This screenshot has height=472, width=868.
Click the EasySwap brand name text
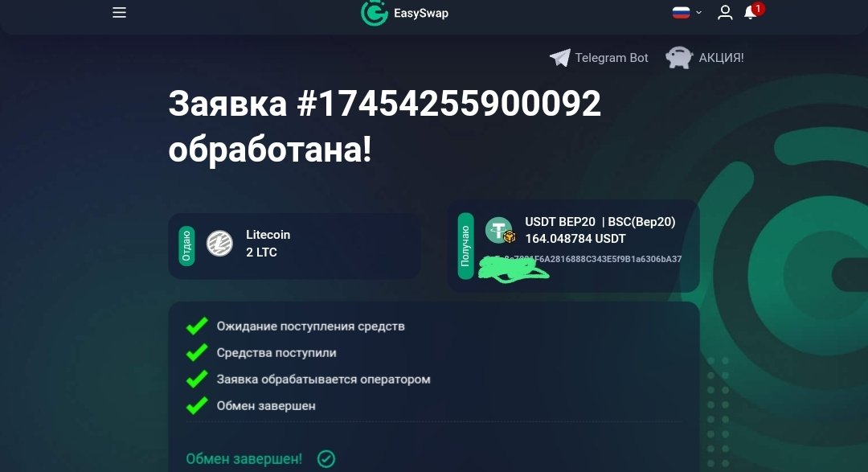click(420, 14)
